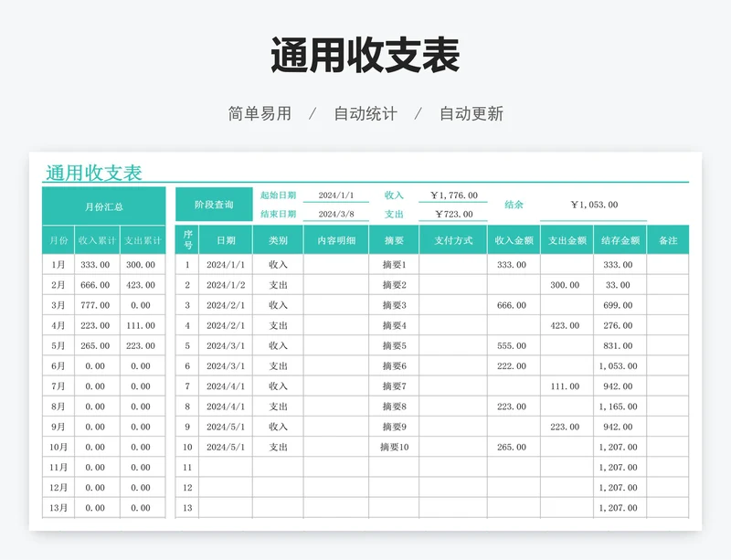Select expense amount 423.00 in row 4
The width and height of the screenshot is (731, 560).
(x=565, y=325)
